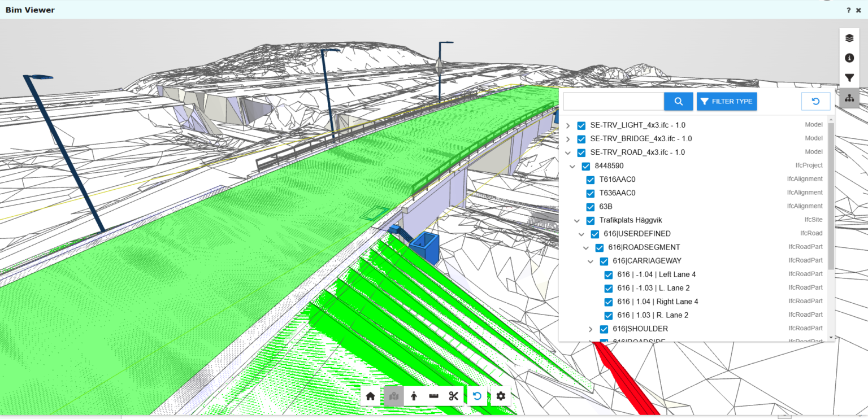This screenshot has width=868, height=419.
Task: Toggle the 616|CARRIAGEWAY checkbox
Action: click(604, 261)
